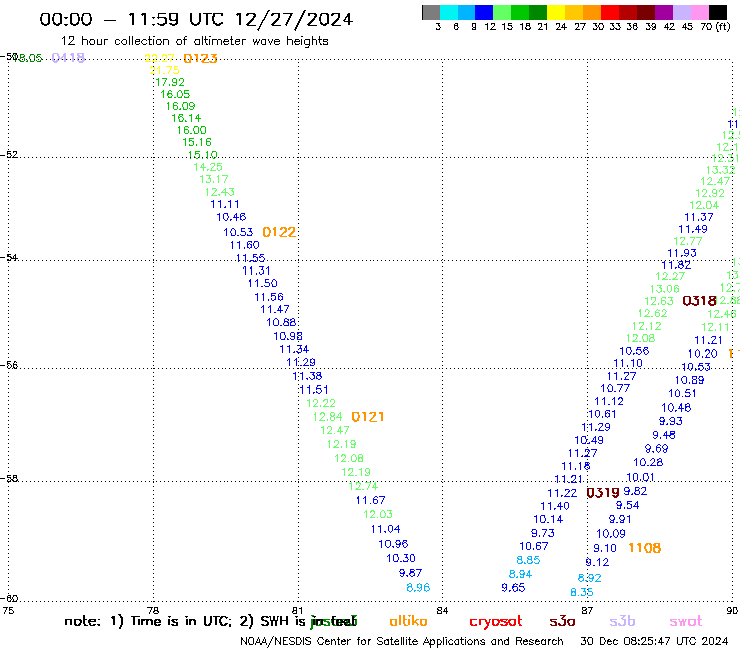Click the wave height value 11.67
The width and height of the screenshot is (740, 650).
[x=370, y=500]
